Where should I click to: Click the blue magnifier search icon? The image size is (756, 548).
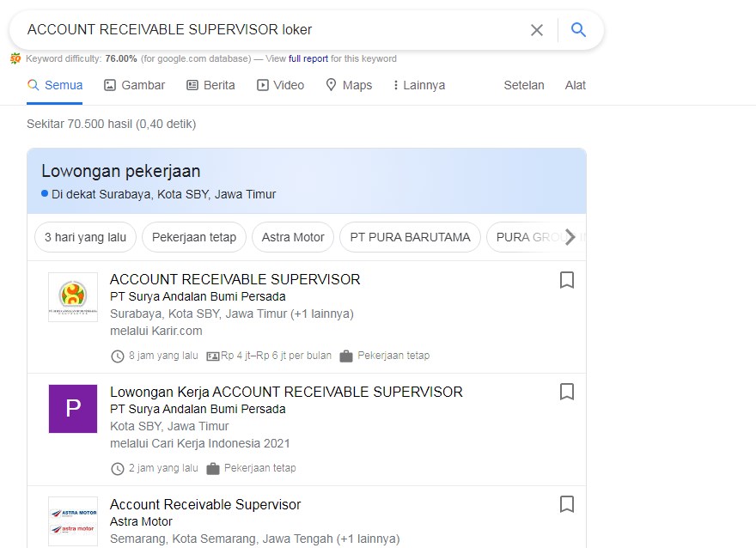click(x=578, y=30)
